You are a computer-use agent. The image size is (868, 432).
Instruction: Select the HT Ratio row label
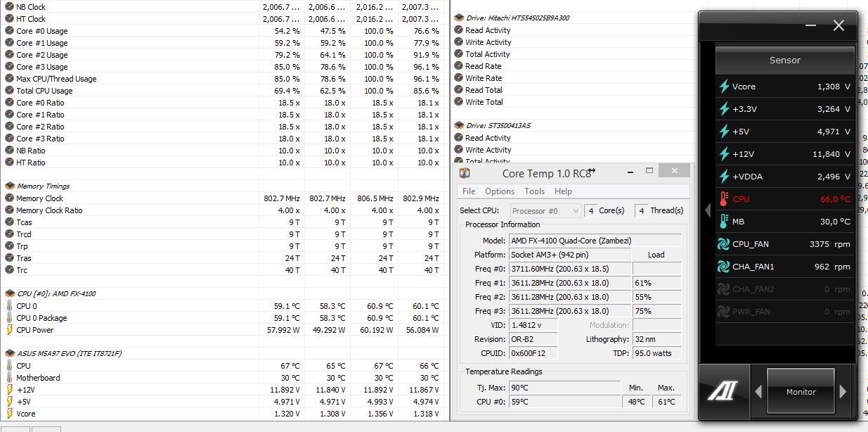click(x=31, y=163)
